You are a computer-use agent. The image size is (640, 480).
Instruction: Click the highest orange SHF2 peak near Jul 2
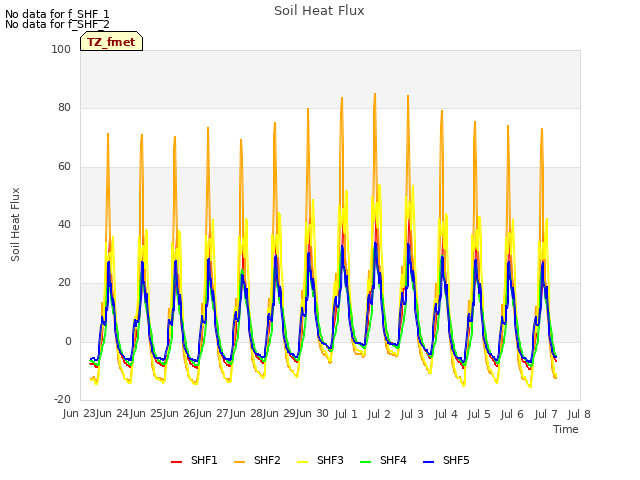click(x=375, y=94)
